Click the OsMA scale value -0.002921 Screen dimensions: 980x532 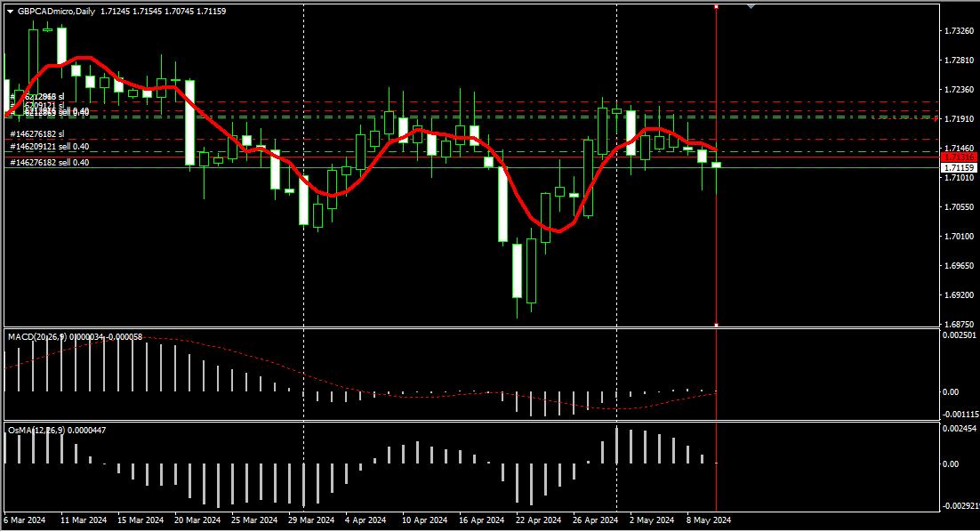pos(960,505)
